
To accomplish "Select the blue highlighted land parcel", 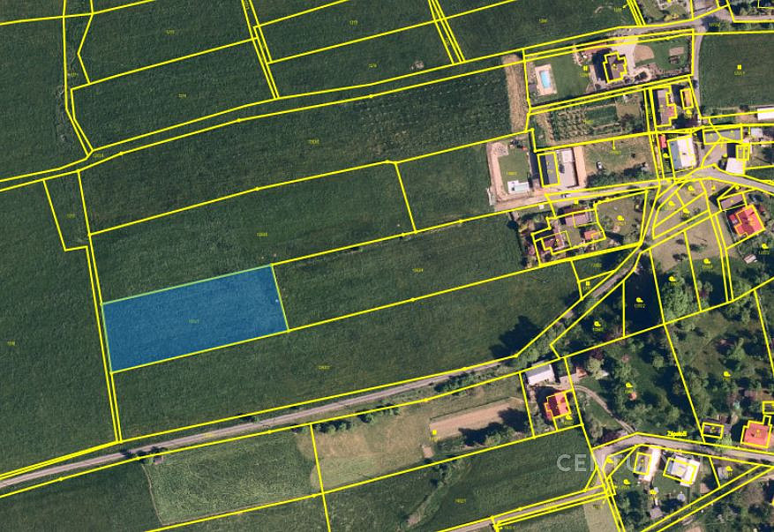I will point(195,318).
